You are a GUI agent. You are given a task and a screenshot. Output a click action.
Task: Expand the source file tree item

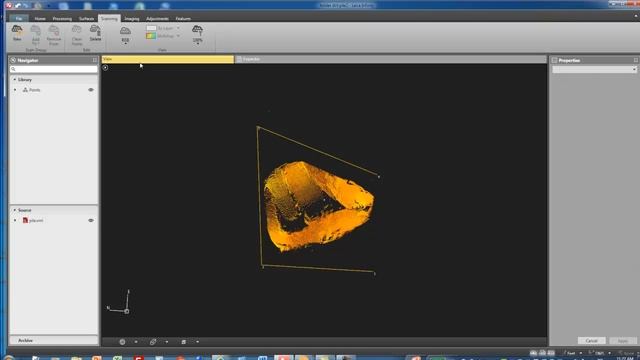pos(16,220)
